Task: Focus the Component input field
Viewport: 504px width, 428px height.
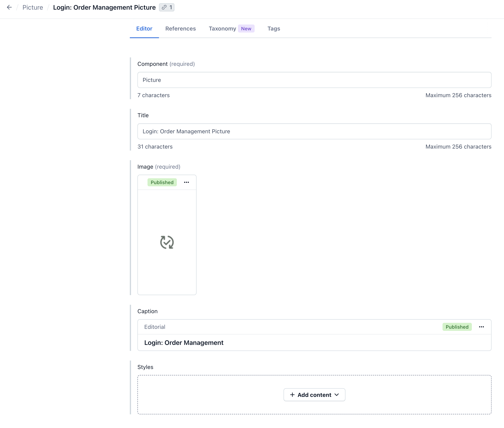Action: click(x=314, y=80)
